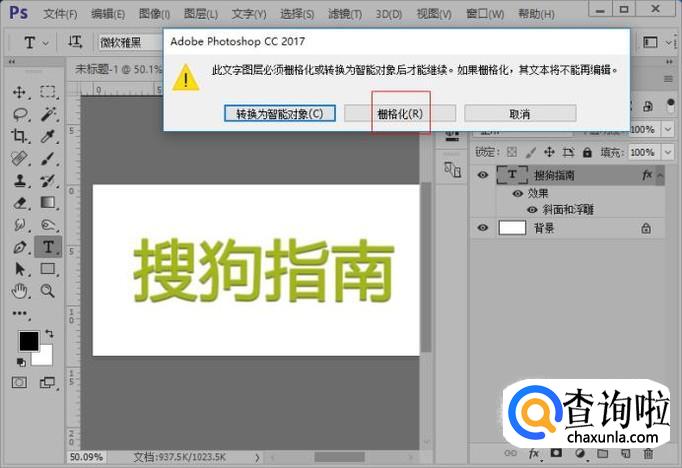Collapse the tools panel double arrow
Screen dimensions: 682x468
pyautogui.click(x=12, y=62)
